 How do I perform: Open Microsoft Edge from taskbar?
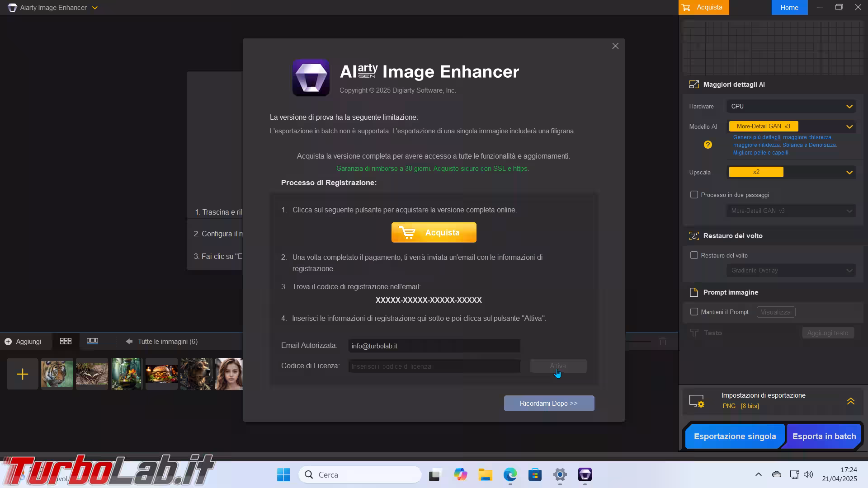point(510,474)
